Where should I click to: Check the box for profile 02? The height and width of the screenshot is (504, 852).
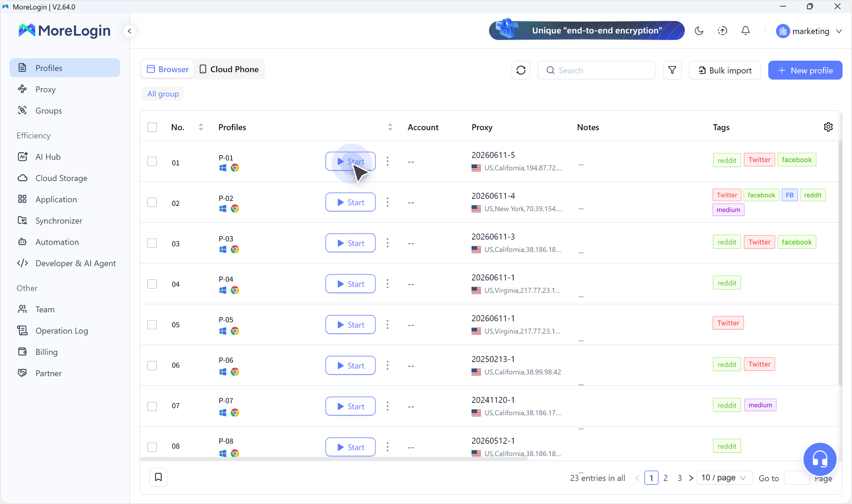tap(152, 202)
